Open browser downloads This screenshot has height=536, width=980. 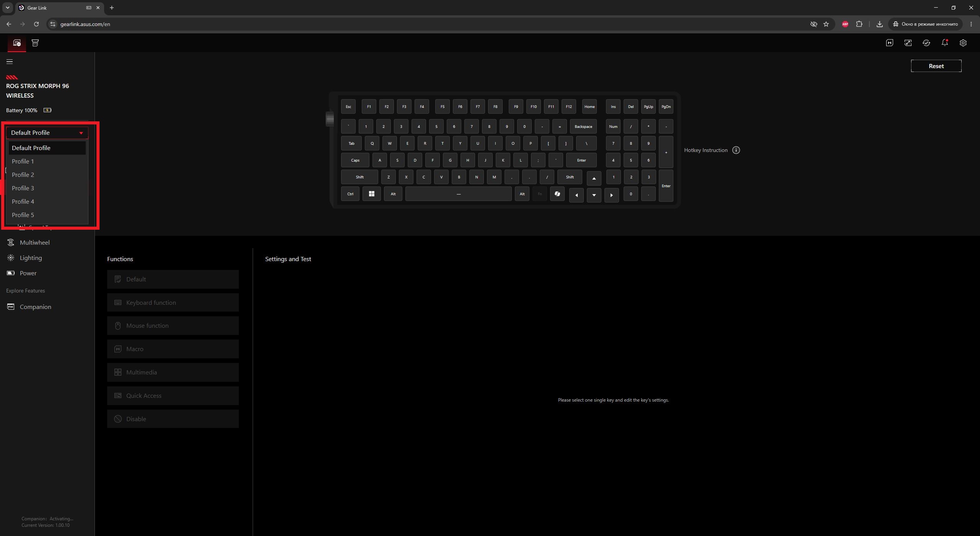[880, 24]
